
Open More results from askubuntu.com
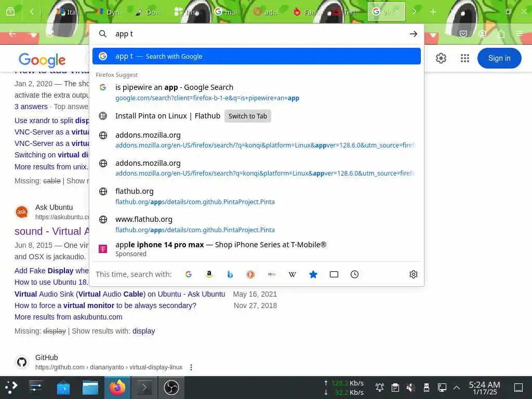69,317
